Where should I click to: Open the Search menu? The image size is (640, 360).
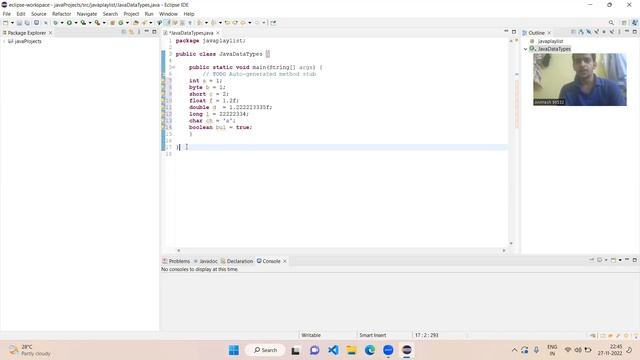(110, 14)
